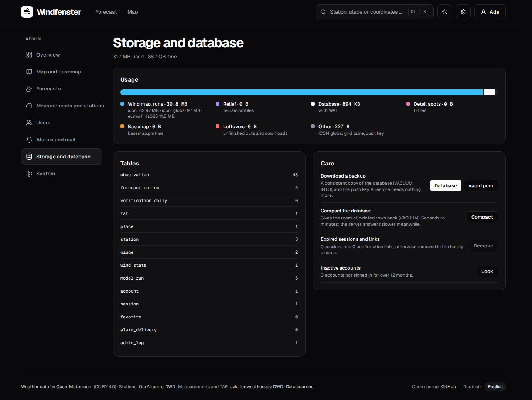Open the Users admin section
This screenshot has height=400, width=532.
[62, 123]
